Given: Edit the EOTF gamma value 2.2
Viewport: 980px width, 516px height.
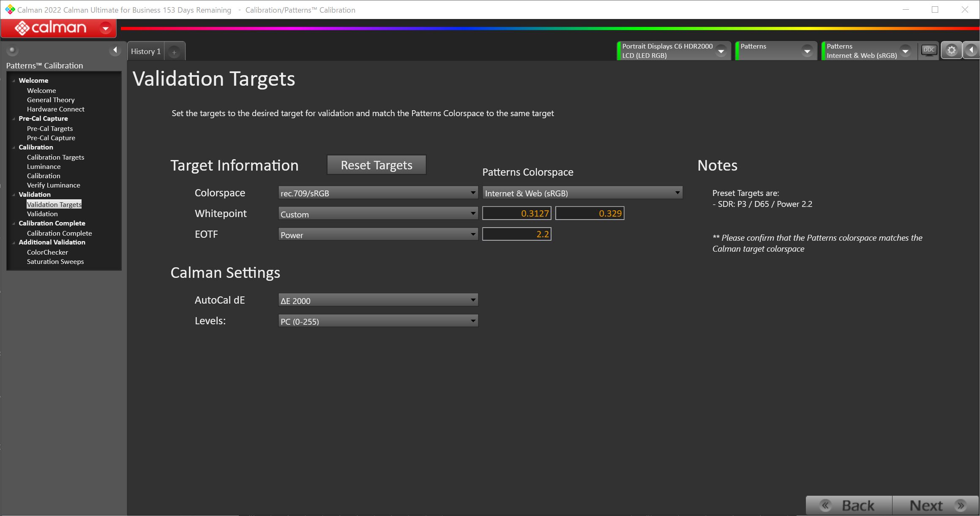Looking at the screenshot, I should [x=517, y=234].
